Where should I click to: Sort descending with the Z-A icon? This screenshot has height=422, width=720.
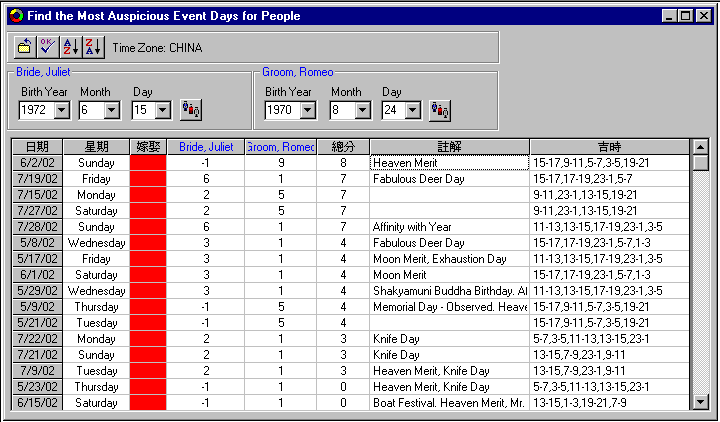pyautogui.click(x=91, y=46)
